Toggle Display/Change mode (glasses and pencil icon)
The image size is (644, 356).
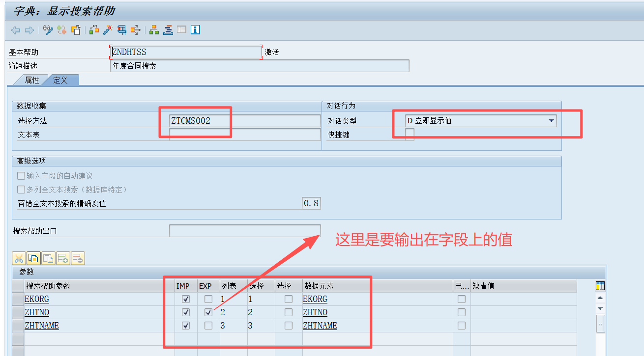click(48, 30)
